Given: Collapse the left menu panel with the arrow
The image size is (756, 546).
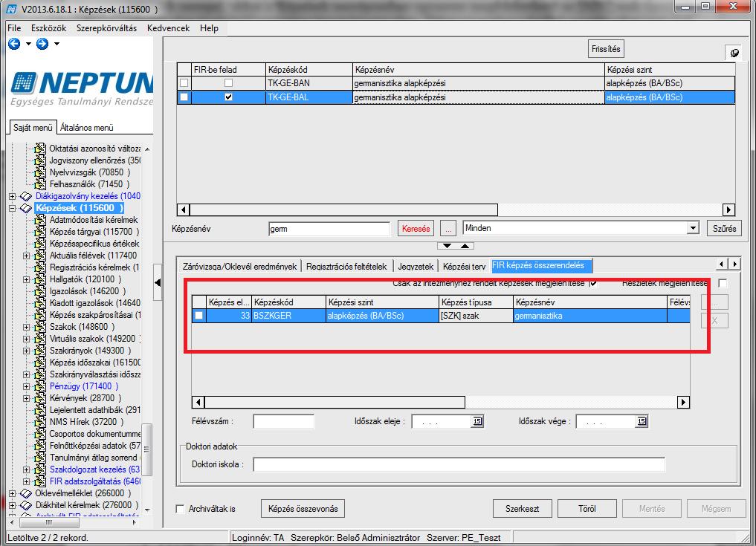Looking at the screenshot, I should coord(158,282).
